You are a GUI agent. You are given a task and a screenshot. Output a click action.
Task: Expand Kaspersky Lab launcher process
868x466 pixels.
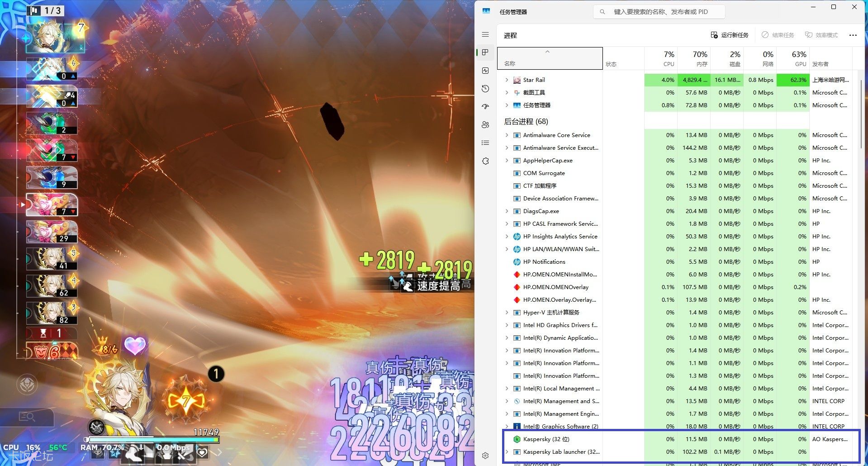[x=507, y=452]
